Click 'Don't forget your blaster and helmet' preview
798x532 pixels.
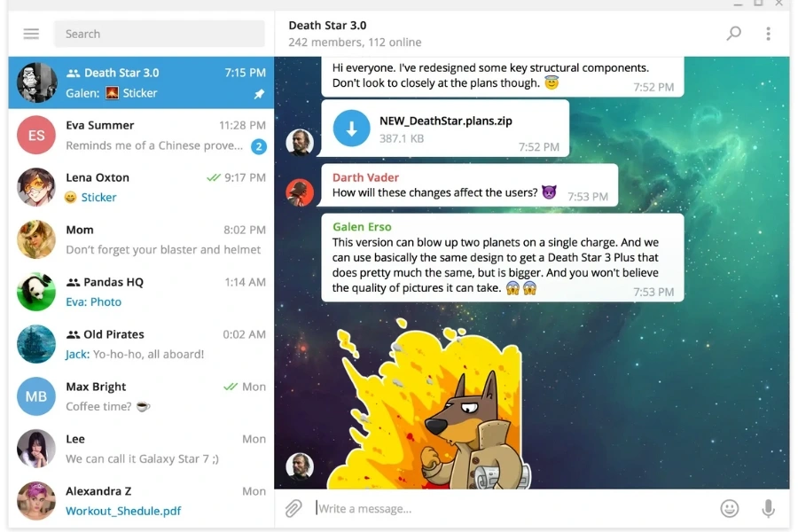[163, 249]
